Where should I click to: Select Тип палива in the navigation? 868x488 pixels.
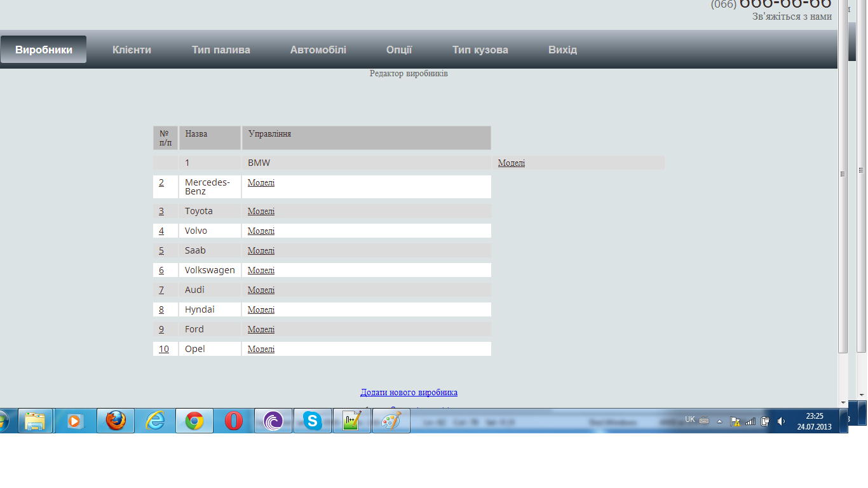click(221, 50)
